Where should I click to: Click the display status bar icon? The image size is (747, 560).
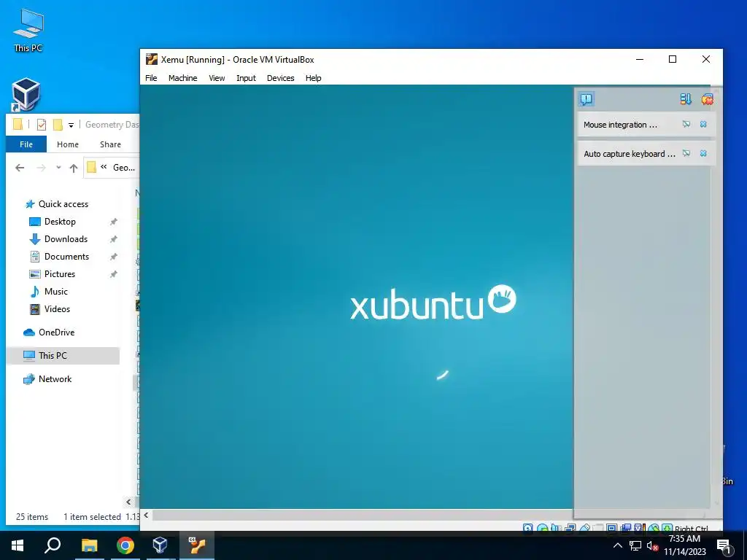pos(612,528)
